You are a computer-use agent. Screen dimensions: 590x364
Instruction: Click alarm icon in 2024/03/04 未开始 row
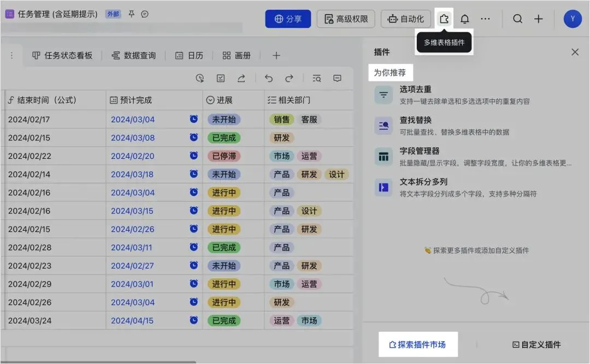pyautogui.click(x=194, y=119)
